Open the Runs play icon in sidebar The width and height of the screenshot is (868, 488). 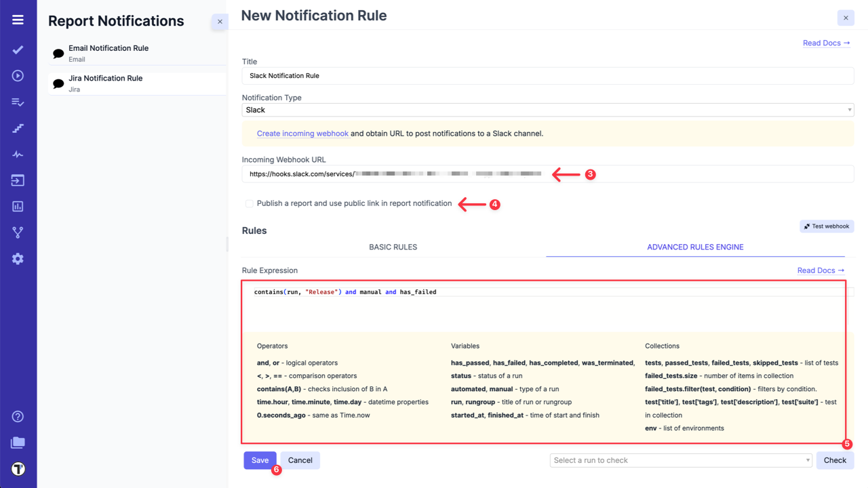point(17,75)
